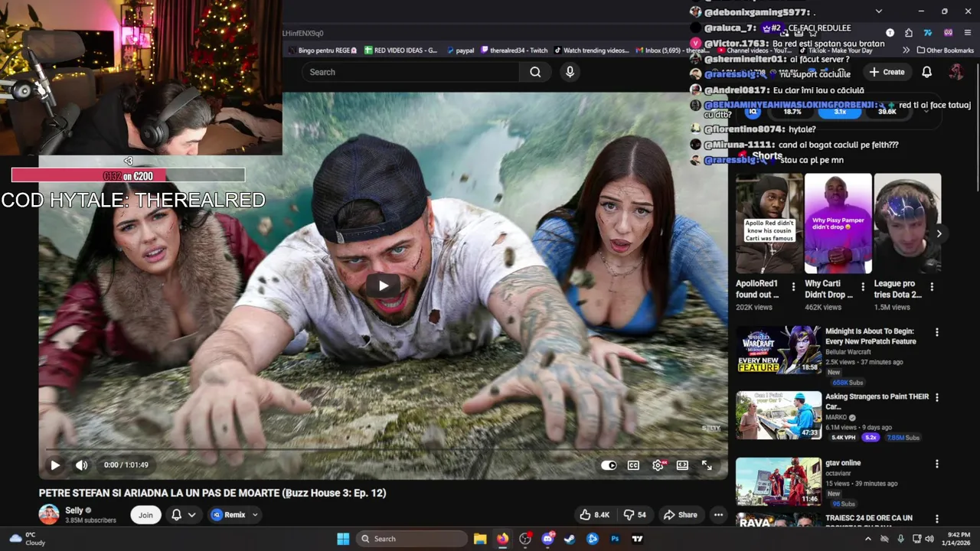Play the video with the center play button
Image resolution: width=980 pixels, height=551 pixels.
pyautogui.click(x=383, y=285)
